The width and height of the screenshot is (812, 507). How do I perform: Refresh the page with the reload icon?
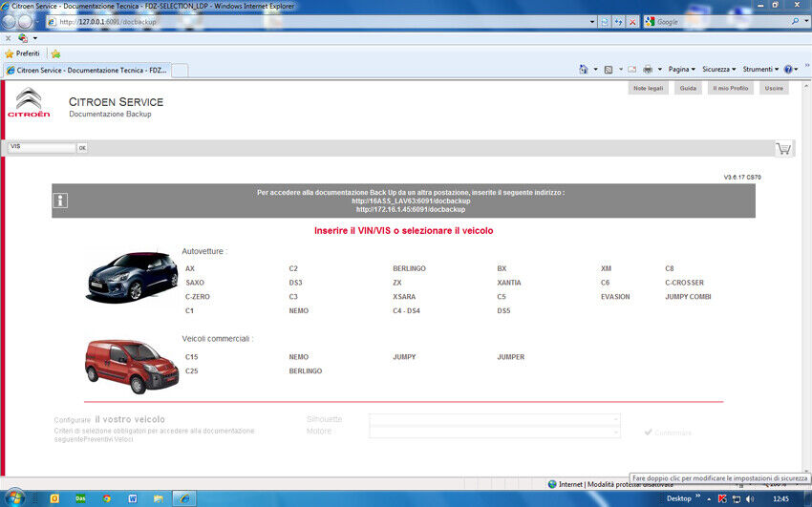click(x=605, y=21)
